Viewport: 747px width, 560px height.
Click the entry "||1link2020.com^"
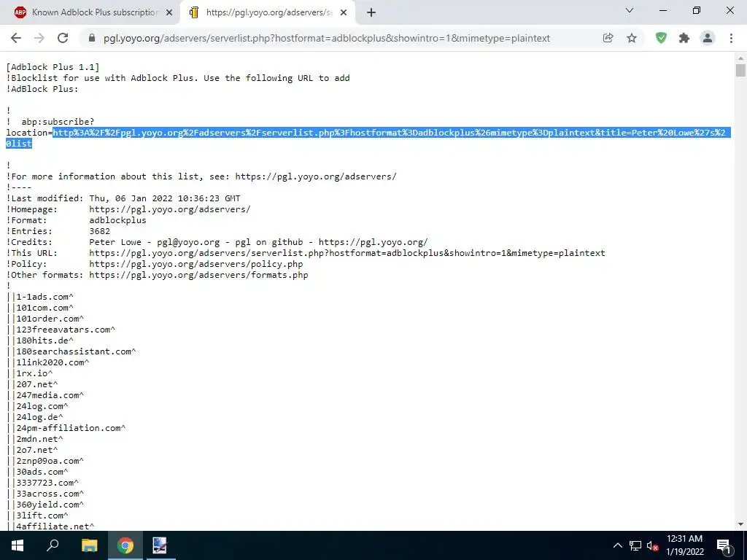click(x=47, y=363)
